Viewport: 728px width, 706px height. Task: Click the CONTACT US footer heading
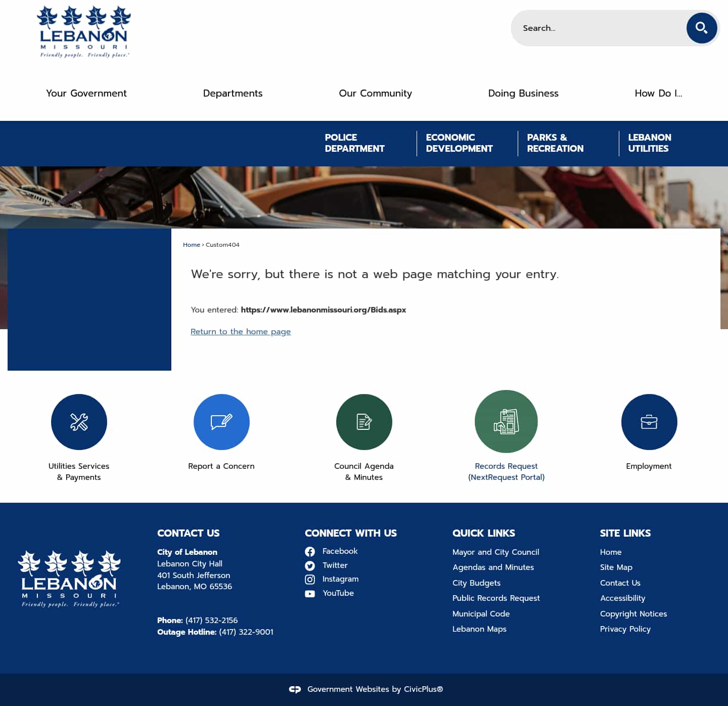[188, 533]
